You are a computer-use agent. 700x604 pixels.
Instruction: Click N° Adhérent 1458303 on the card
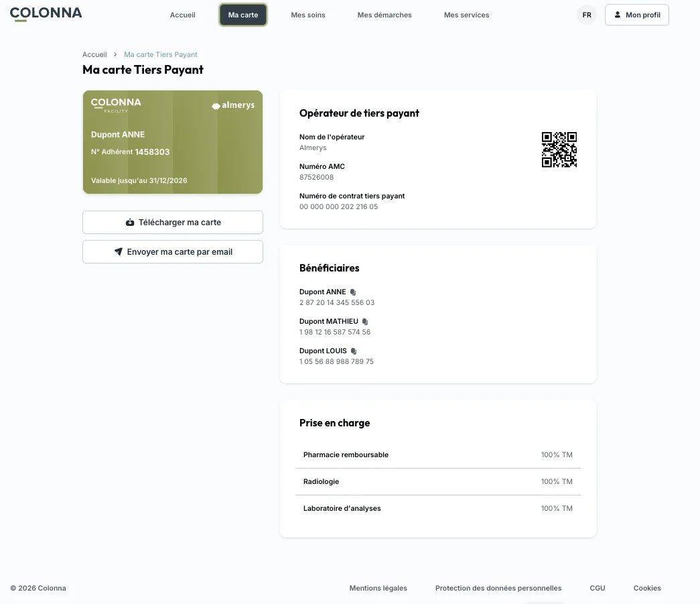(131, 152)
